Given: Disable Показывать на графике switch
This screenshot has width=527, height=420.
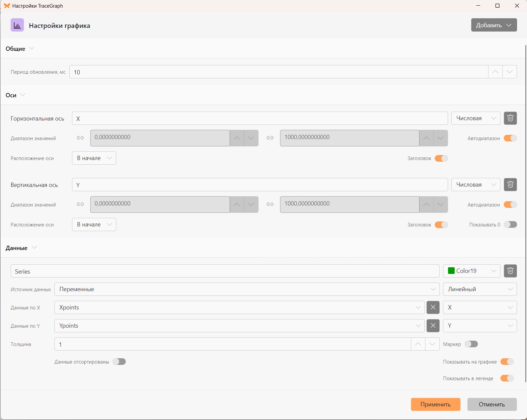Looking at the screenshot, I should coord(507,362).
